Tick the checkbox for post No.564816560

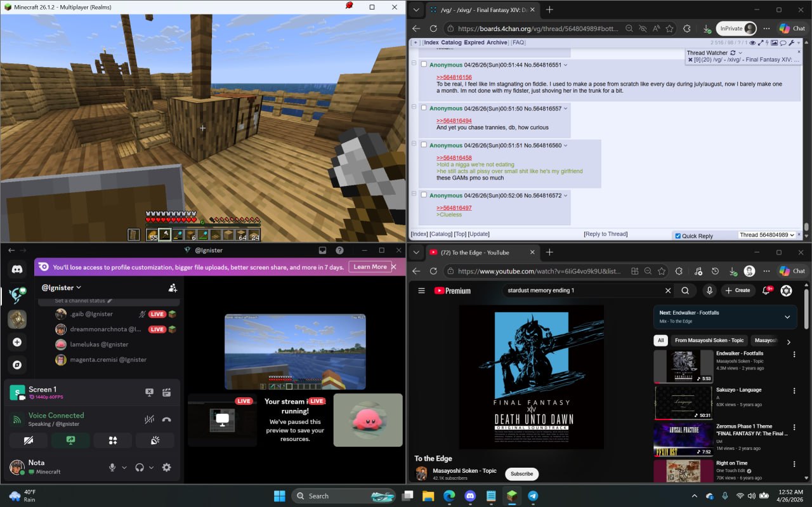424,145
